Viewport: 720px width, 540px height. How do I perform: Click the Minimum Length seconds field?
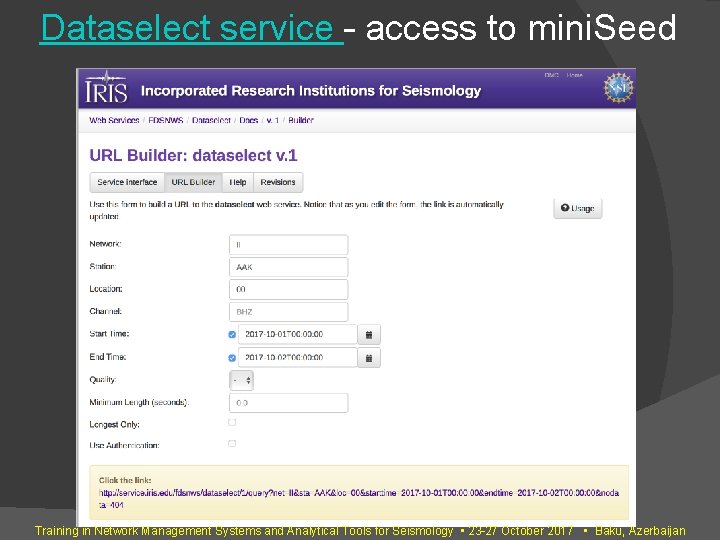[x=288, y=403]
